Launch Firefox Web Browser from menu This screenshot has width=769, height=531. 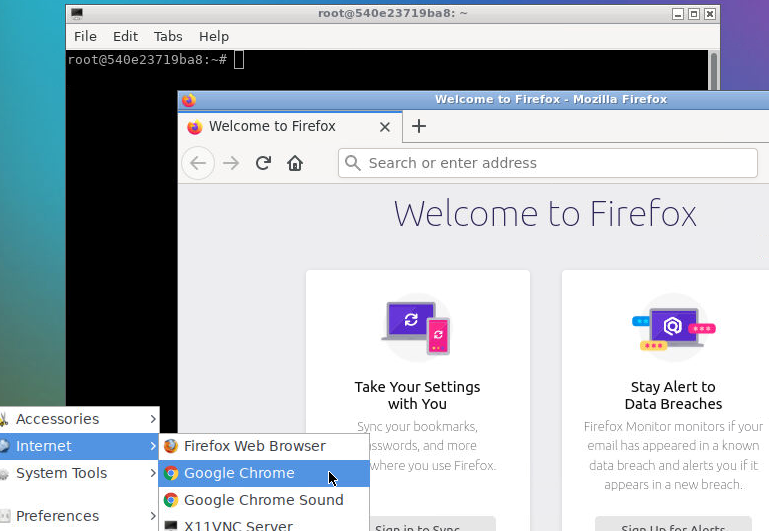click(x=264, y=446)
